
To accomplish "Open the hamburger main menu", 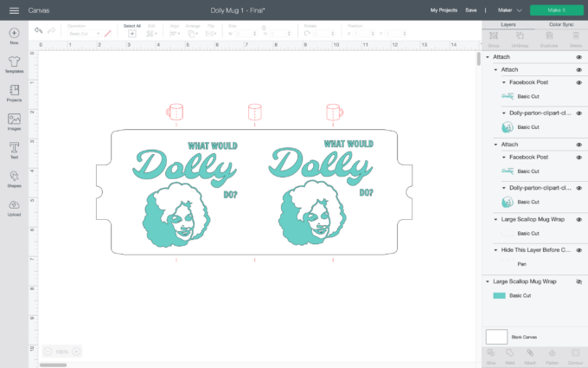I will click(x=14, y=10).
